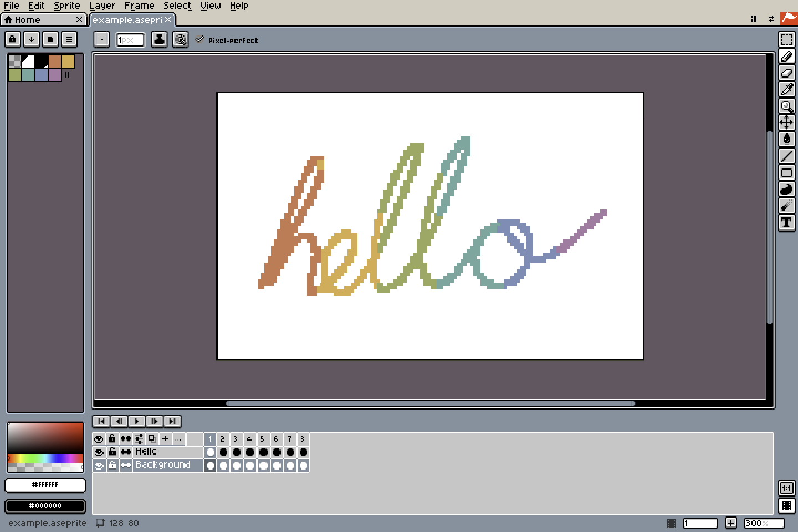The image size is (798, 532).
Task: Click the palette edit-mode lock icon
Action: 12,39
